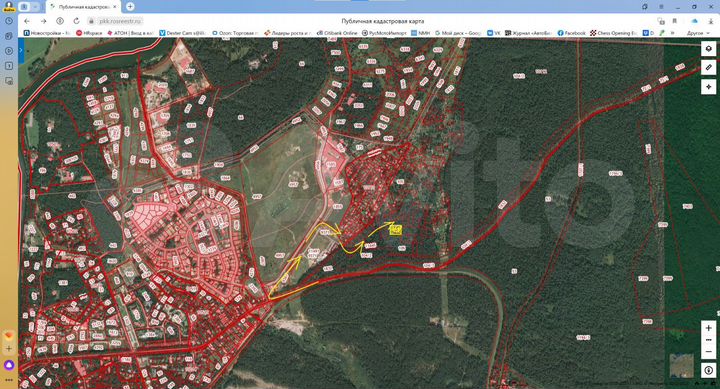Open the sidebar orange app icon
This screenshot has height=389, width=720.
tap(9, 336)
